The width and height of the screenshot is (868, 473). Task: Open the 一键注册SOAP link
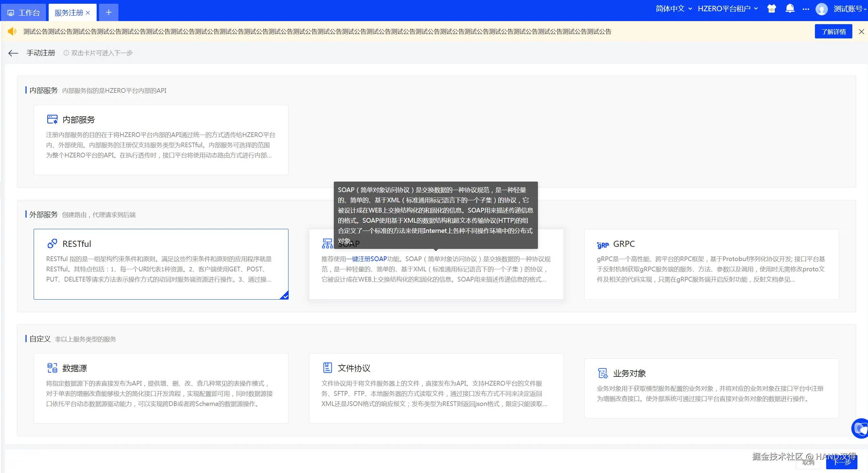366,259
